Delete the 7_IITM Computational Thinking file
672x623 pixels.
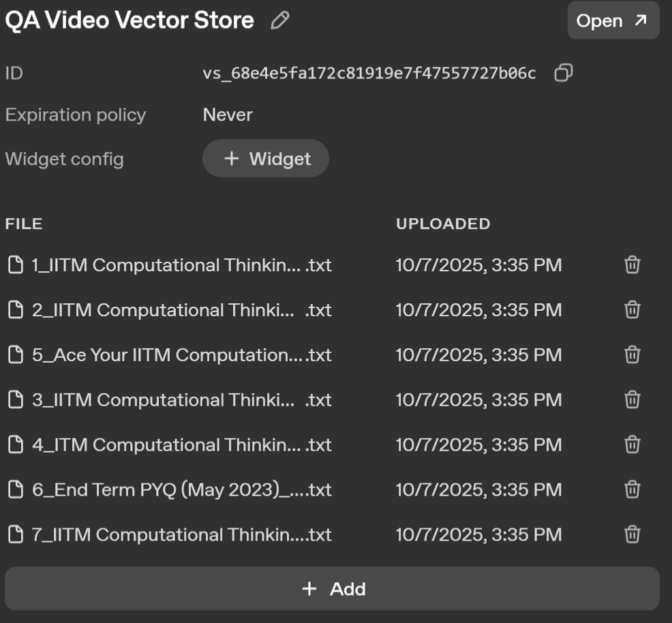pos(632,535)
